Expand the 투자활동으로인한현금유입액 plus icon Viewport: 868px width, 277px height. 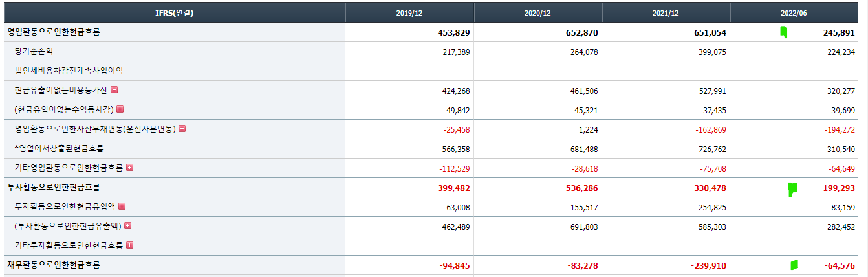(x=122, y=206)
